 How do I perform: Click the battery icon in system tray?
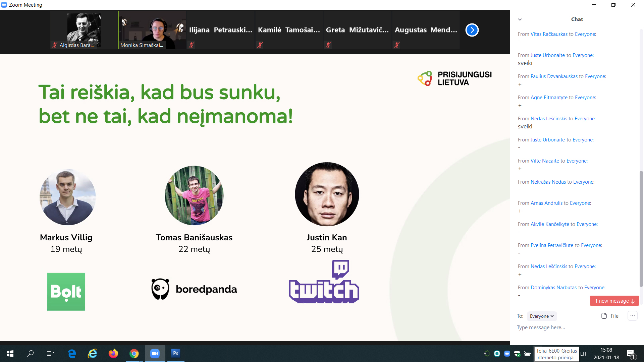tap(527, 354)
